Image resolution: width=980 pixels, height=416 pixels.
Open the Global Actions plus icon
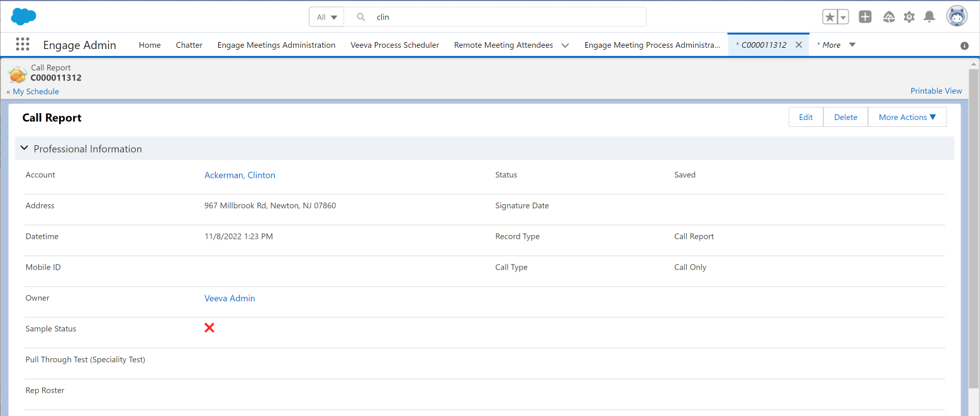pos(865,17)
